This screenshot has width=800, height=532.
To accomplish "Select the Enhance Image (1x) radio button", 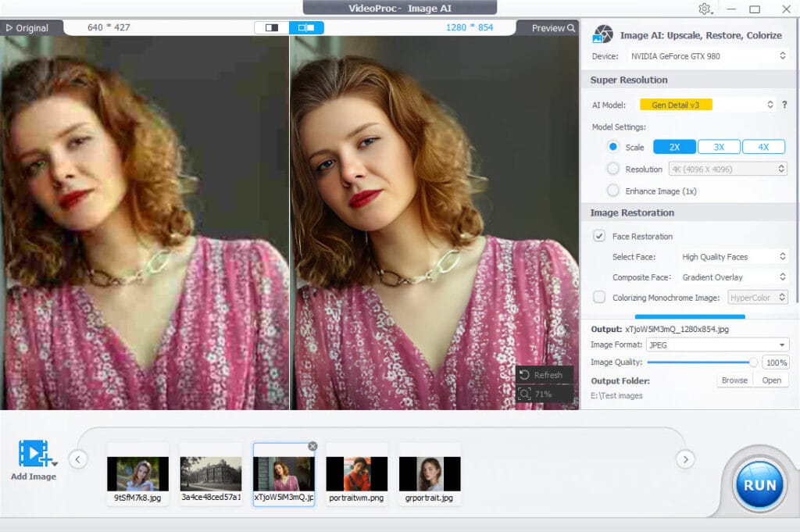I will [613, 191].
